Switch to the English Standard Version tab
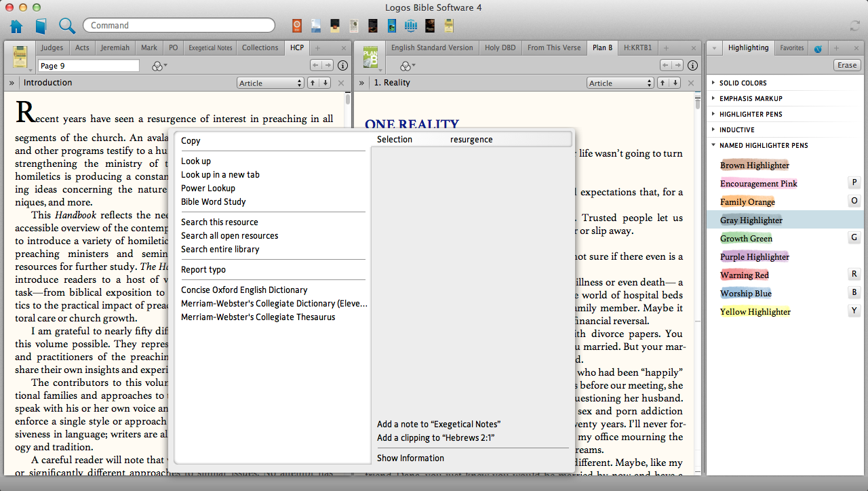868x491 pixels. 432,48
